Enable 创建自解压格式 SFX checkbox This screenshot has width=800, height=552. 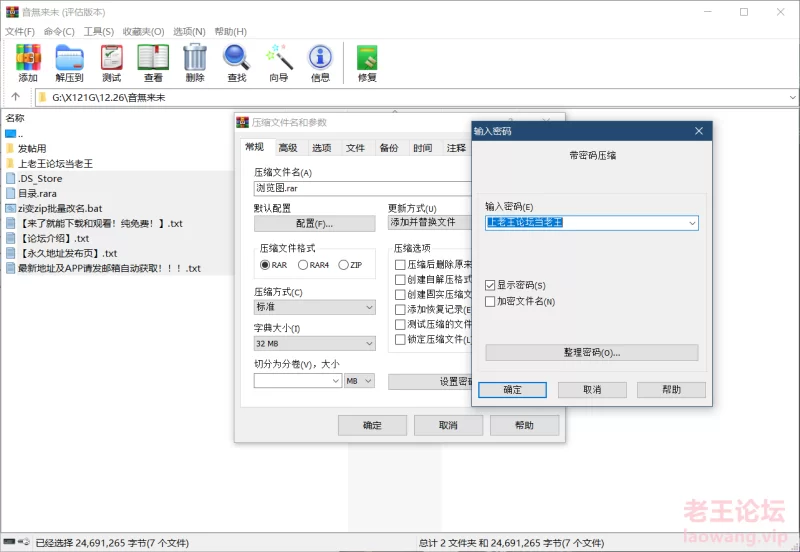click(400, 280)
